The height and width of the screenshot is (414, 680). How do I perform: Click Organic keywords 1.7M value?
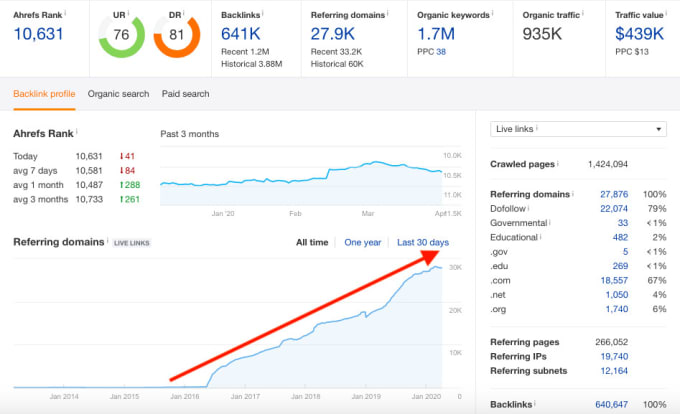tap(436, 34)
